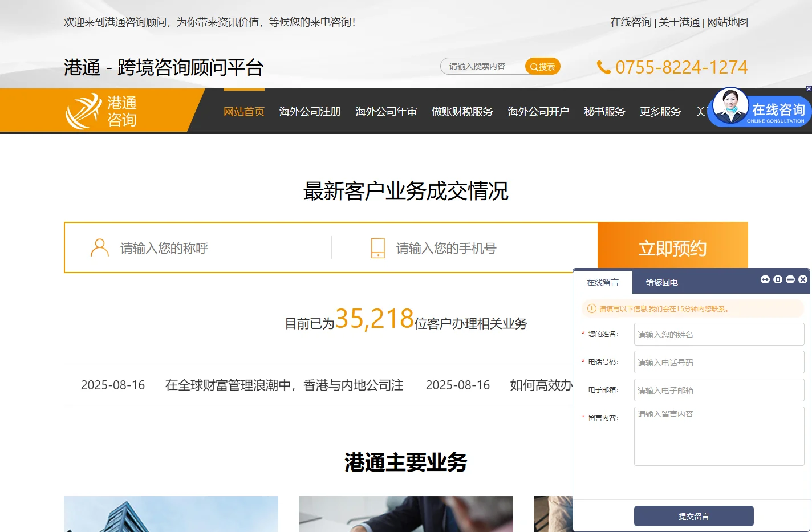Click the orange phone icon beside 0755-8224-1274
Viewport: 812px width, 532px height.
603,67
